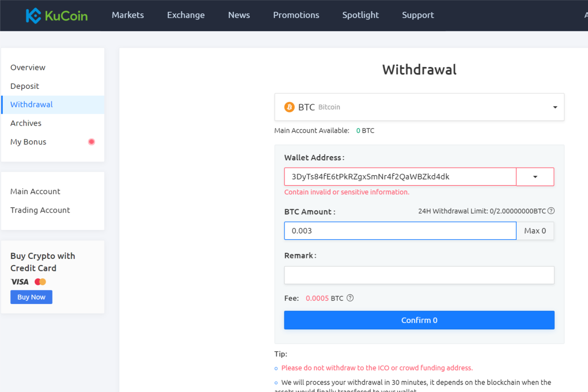Image resolution: width=588 pixels, height=392 pixels.
Task: Click the Mastercard icon
Action: click(40, 282)
